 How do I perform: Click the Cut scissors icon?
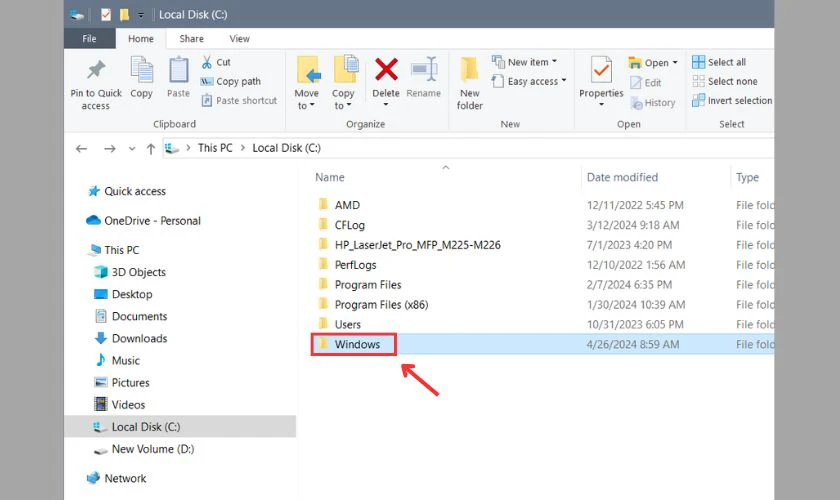pos(207,62)
